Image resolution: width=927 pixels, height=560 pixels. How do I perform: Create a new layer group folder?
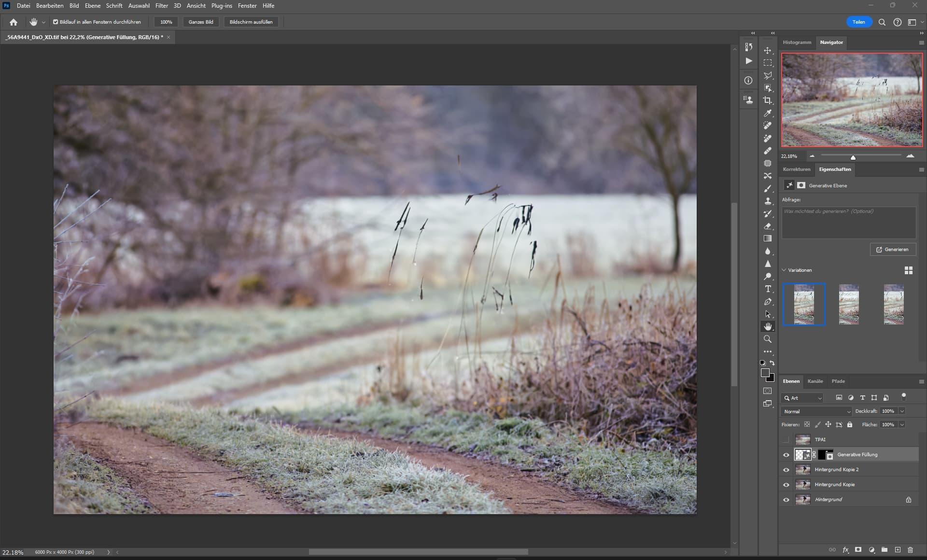coord(885,550)
